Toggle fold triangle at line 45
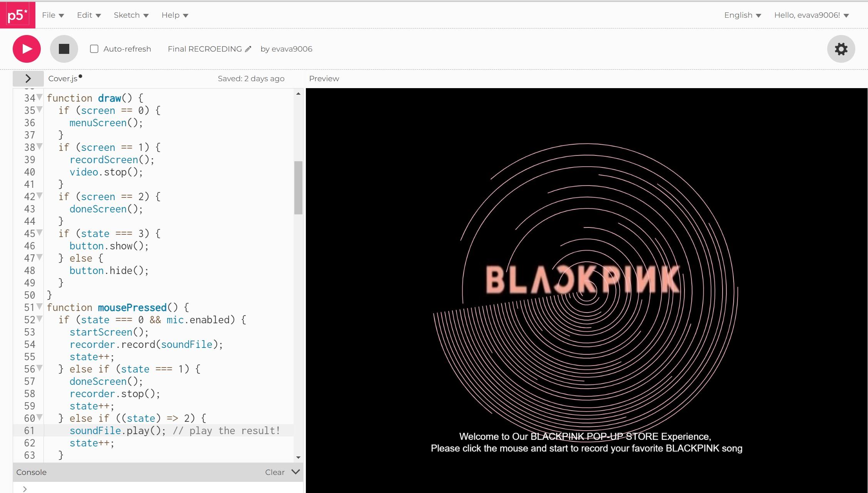868x493 pixels. click(x=40, y=233)
